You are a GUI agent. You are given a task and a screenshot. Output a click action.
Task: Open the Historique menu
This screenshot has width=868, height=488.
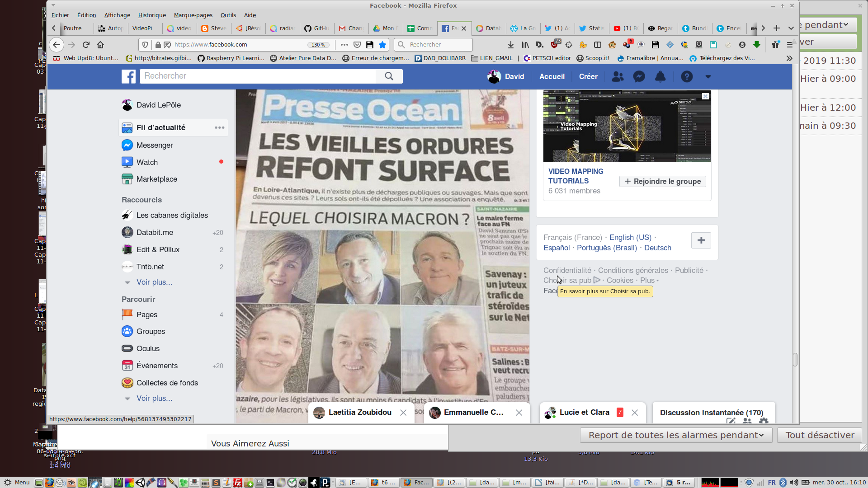click(x=152, y=15)
